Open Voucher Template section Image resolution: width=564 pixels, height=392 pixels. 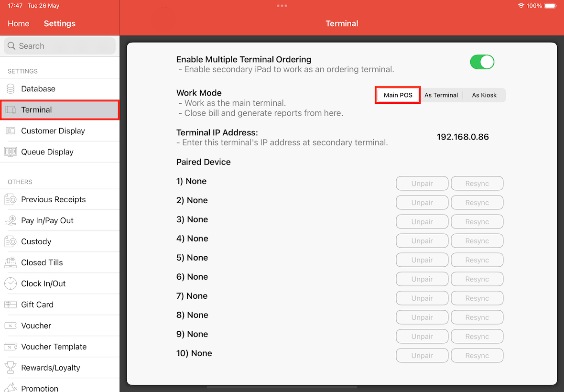tap(60, 347)
